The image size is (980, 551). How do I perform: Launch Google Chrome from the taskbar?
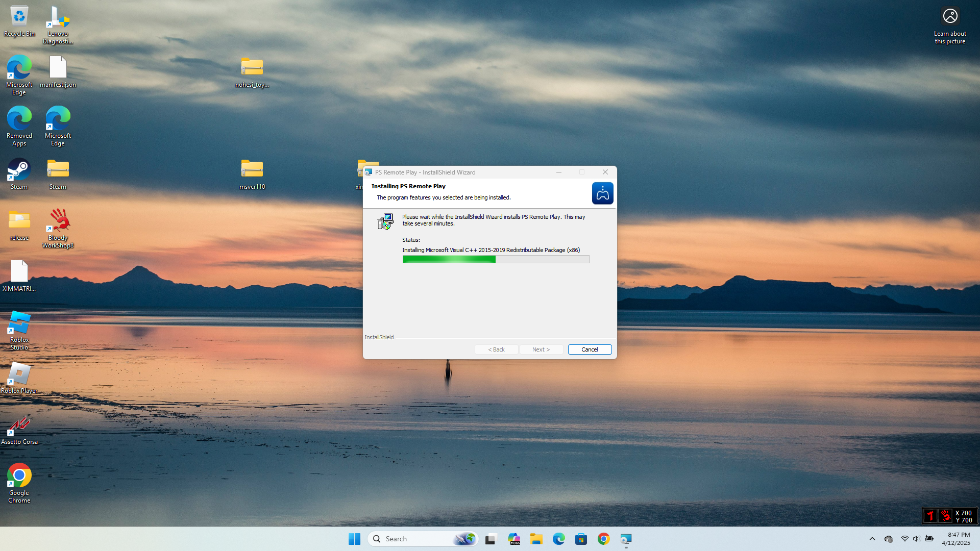604,539
